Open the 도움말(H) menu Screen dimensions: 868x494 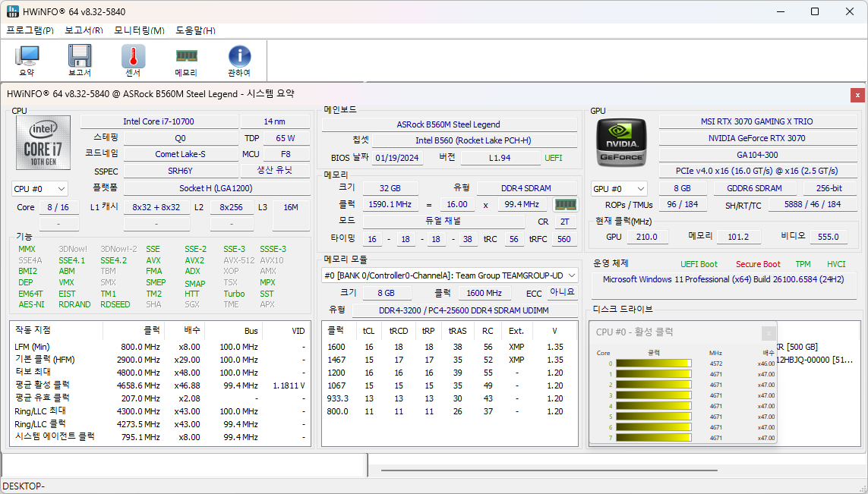pyautogui.click(x=195, y=30)
